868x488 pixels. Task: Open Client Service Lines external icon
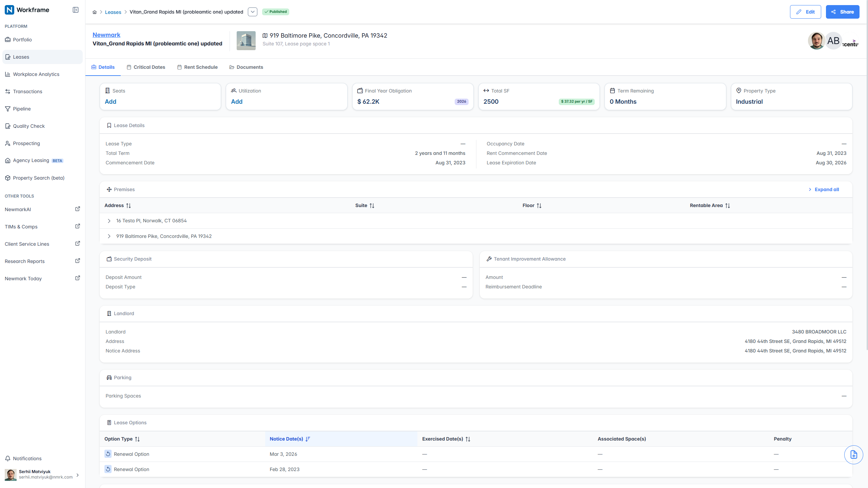[77, 244]
